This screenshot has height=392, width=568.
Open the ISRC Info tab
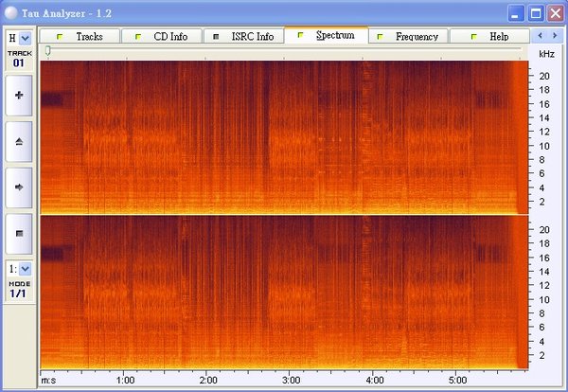click(243, 36)
